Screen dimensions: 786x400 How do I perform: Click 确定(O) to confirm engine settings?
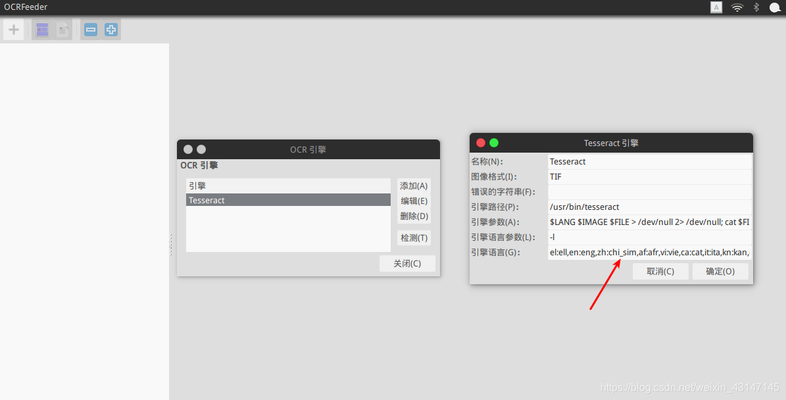(720, 271)
